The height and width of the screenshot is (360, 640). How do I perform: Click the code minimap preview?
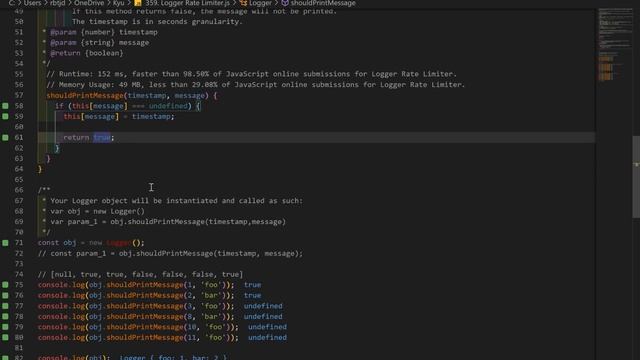pyautogui.click(x=616, y=45)
